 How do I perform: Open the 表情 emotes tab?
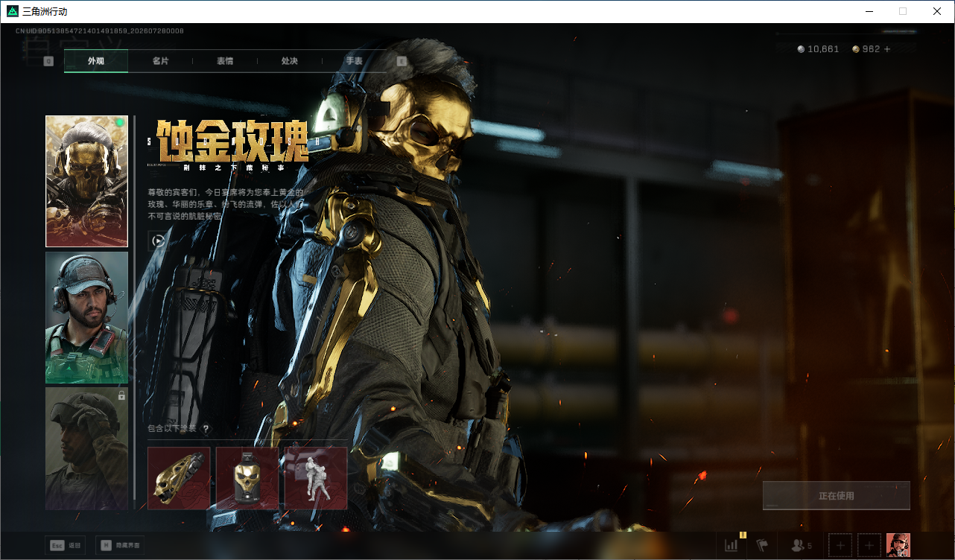tap(225, 61)
